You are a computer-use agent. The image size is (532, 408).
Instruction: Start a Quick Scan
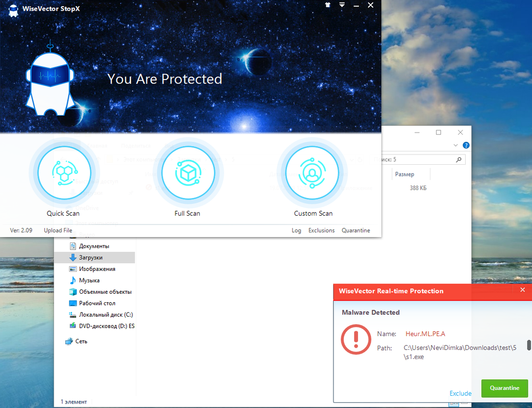coord(64,172)
